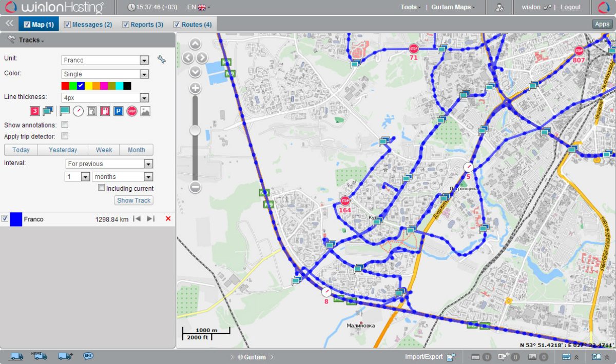Screen dimensions: 616x364
Task: Switch to the Reports tab
Action: click(143, 24)
